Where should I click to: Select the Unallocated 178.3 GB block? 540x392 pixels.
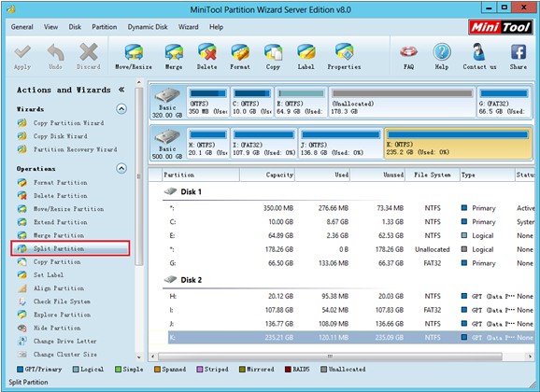point(403,102)
